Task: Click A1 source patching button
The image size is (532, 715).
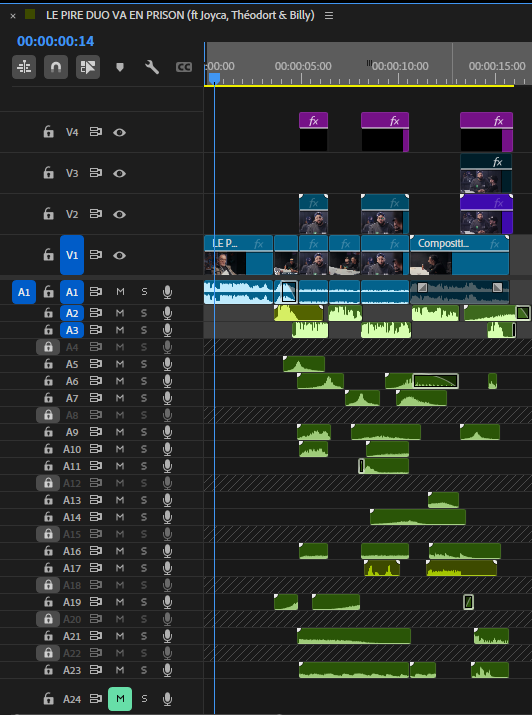Action: [24, 292]
